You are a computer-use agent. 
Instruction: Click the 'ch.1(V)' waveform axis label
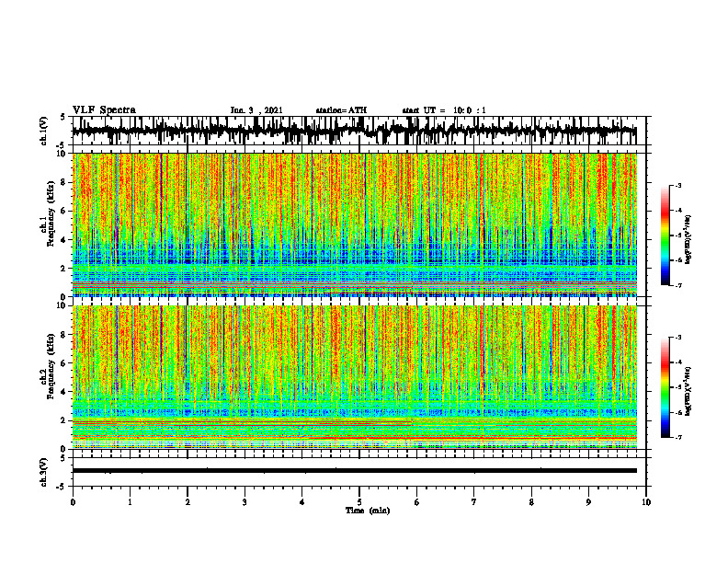tap(44, 131)
